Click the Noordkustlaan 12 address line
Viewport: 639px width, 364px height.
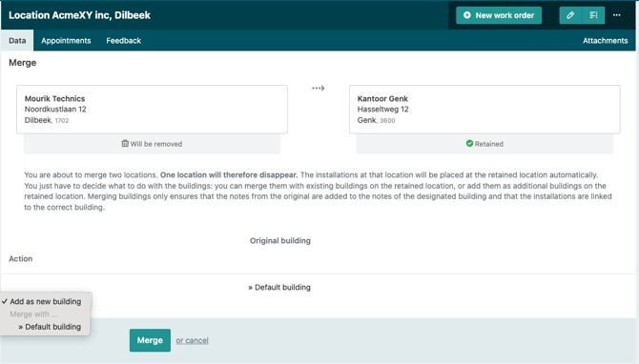55,110
